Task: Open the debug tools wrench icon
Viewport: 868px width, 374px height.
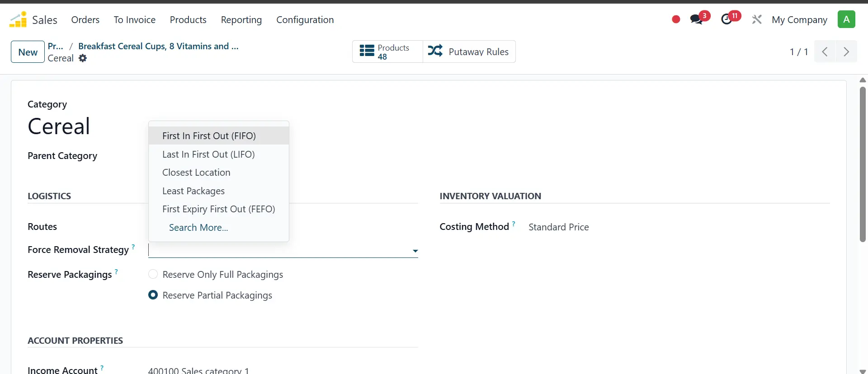Action: tap(757, 19)
